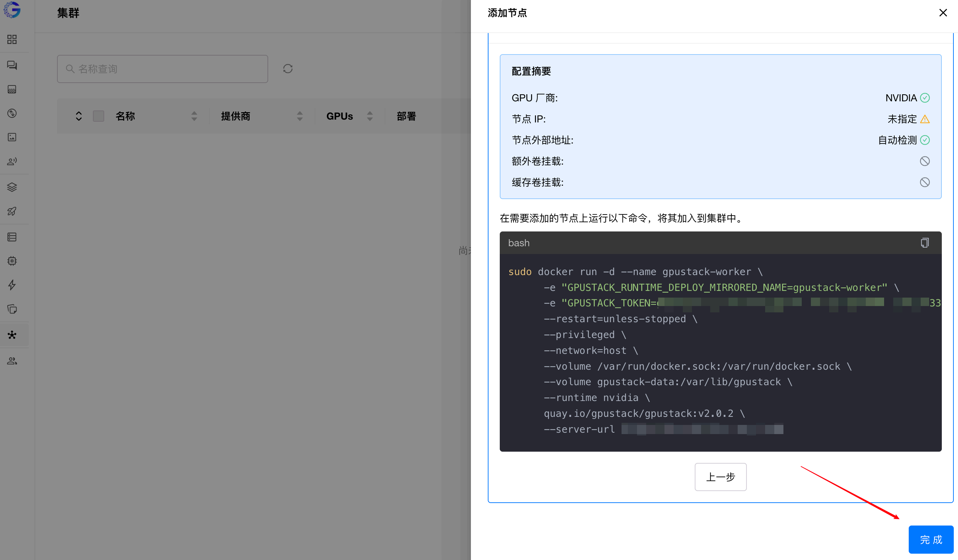Click the 节点 IP: label
The width and height of the screenshot is (958, 560).
coord(529,119)
